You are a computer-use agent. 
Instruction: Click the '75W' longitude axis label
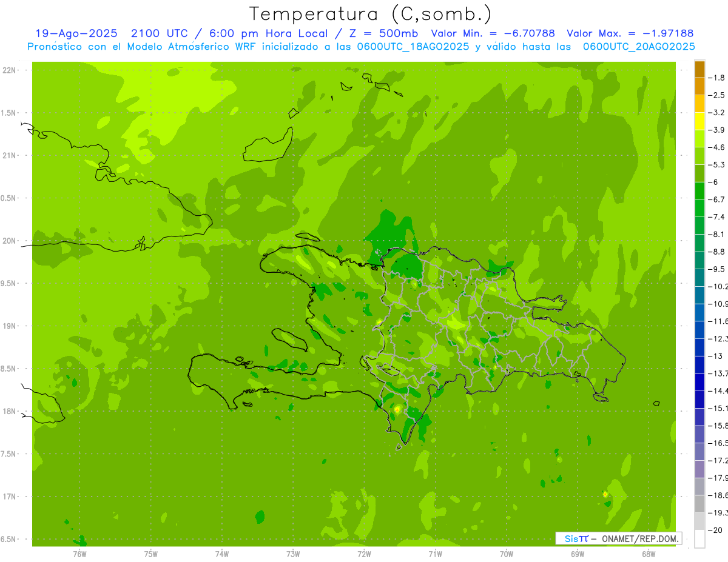[x=151, y=554]
